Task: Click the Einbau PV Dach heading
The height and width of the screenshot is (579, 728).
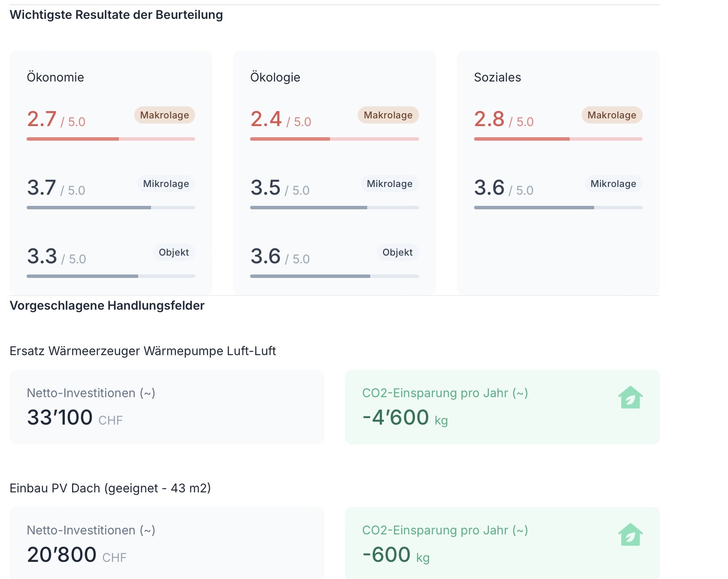Action: (x=110, y=488)
